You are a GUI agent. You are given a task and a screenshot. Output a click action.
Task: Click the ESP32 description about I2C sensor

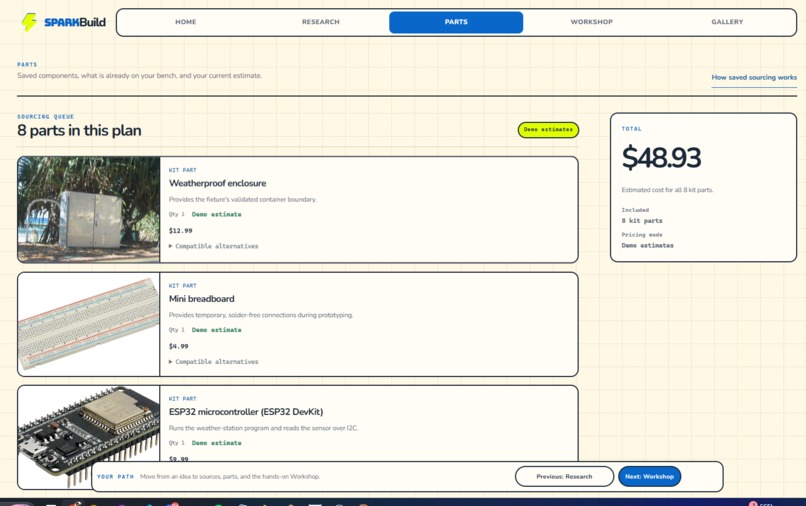263,428
